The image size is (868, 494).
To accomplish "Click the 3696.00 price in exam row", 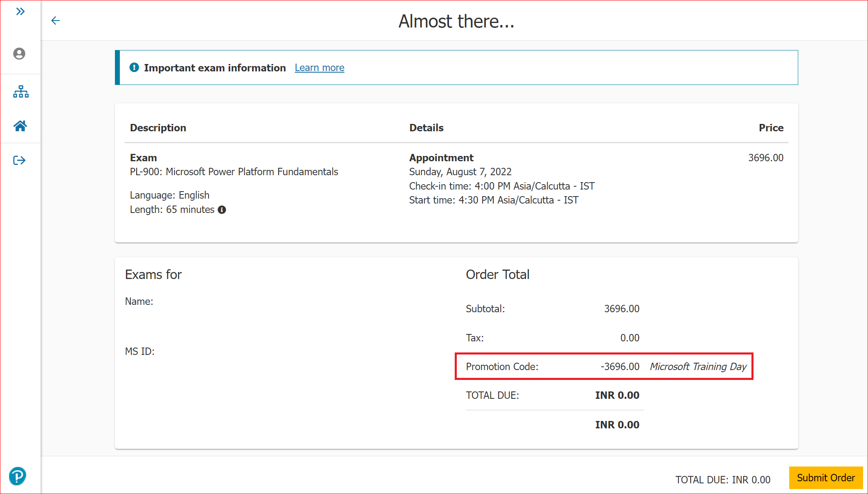I will (x=765, y=158).
